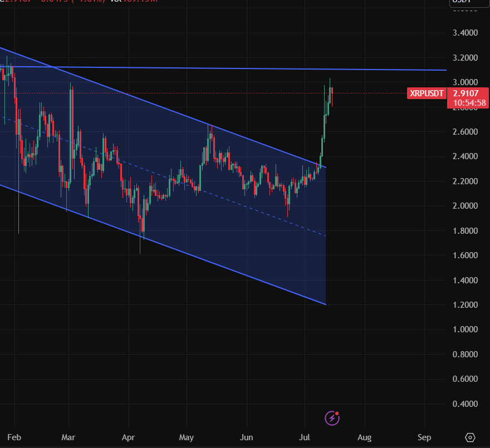
Task: Click the Apr label on time axis
Action: click(129, 437)
